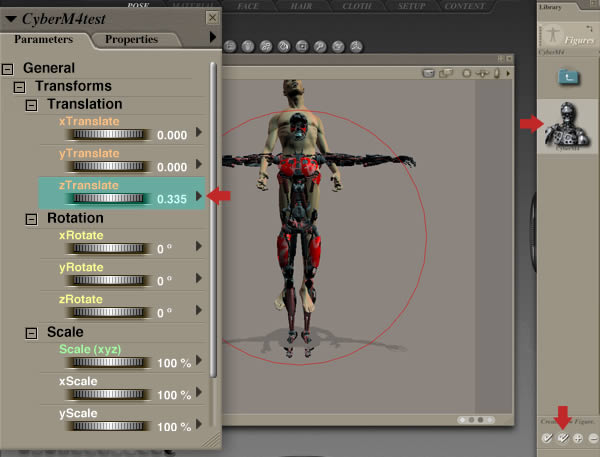The height and width of the screenshot is (457, 600).
Task: Open the xRotate parameter menu arrow
Action: (x=199, y=246)
